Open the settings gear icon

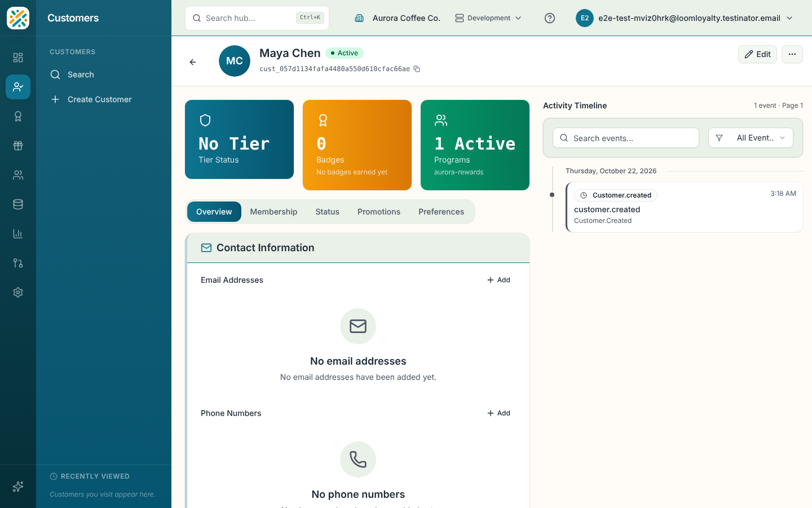[18, 292]
